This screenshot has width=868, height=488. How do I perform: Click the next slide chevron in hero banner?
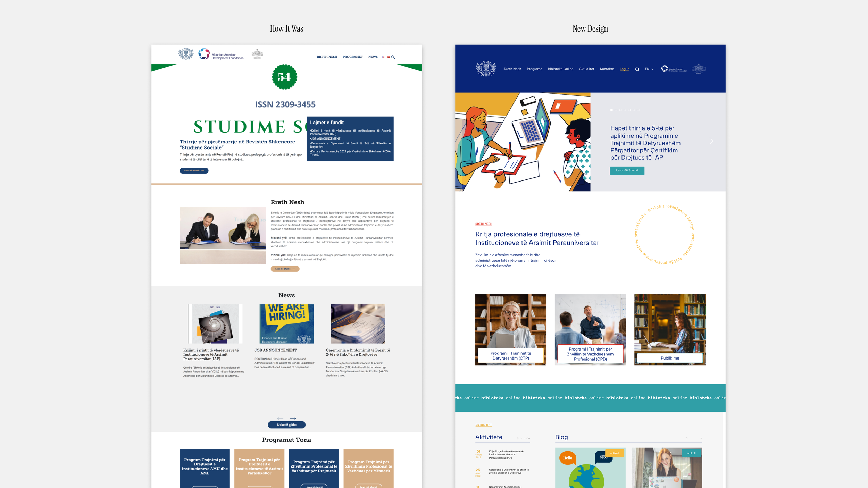[x=711, y=141]
